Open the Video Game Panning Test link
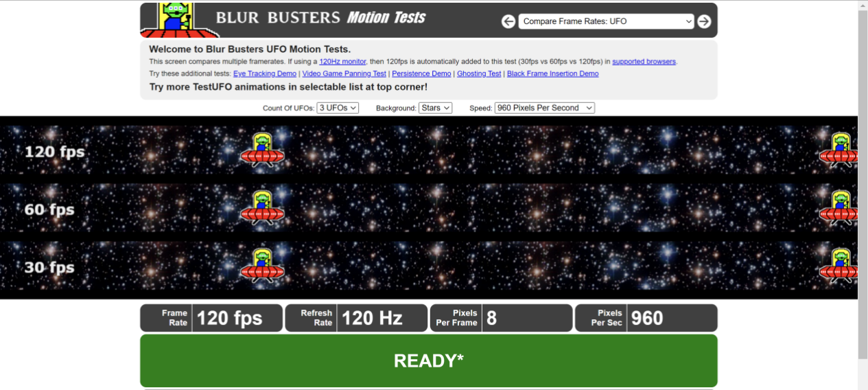The height and width of the screenshot is (390, 868). [344, 73]
